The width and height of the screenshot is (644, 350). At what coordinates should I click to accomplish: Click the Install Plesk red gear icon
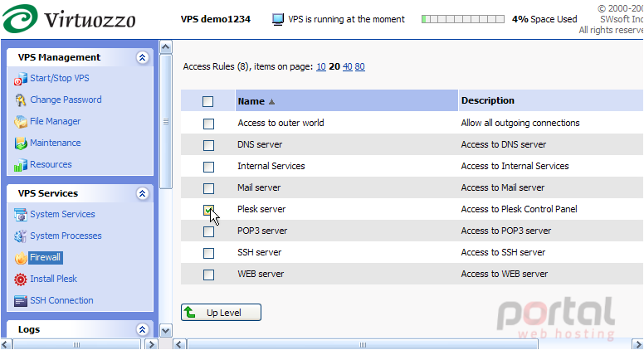[x=20, y=280]
